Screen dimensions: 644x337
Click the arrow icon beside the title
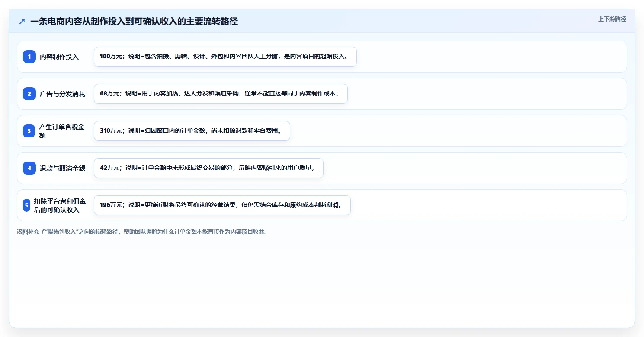coord(22,21)
